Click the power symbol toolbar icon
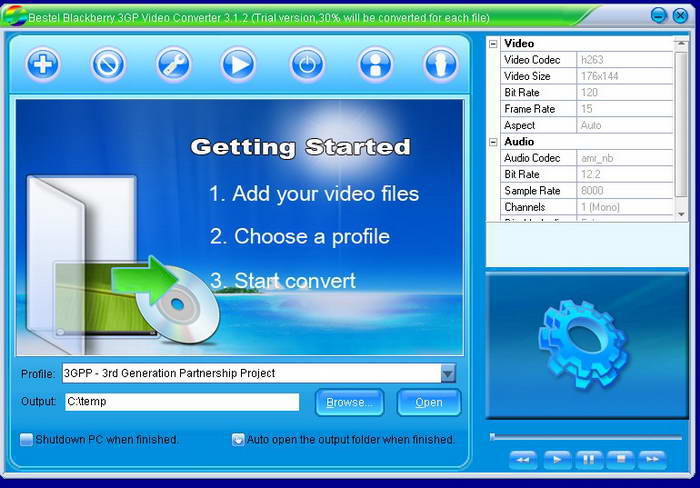This screenshot has width=700, height=488. click(x=307, y=64)
